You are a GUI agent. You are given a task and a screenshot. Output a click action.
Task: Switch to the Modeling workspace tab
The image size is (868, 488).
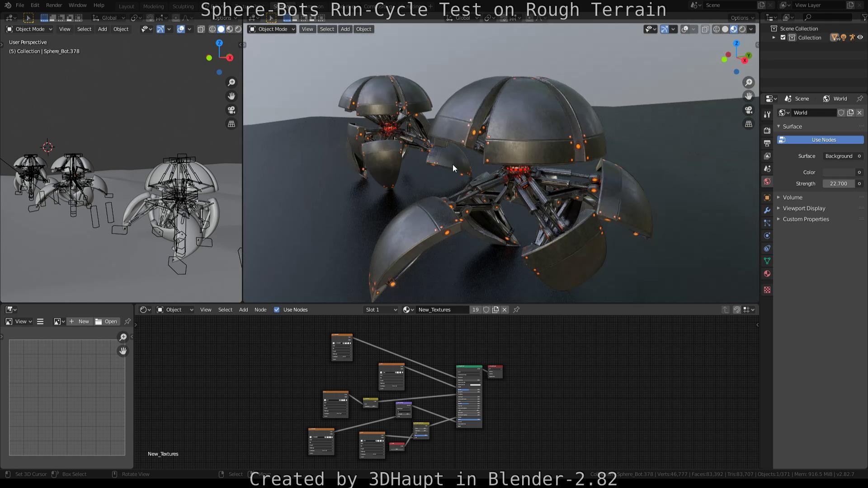(x=153, y=6)
